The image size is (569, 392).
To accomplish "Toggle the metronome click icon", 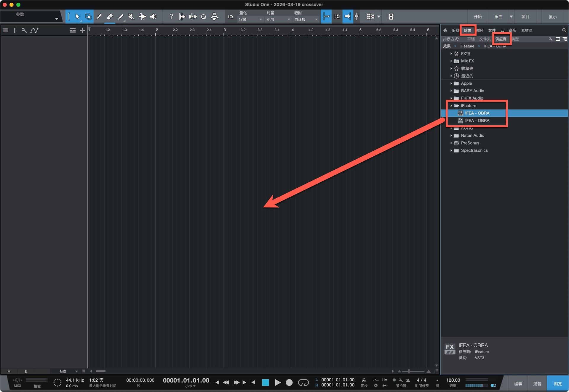I will pyautogui.click(x=408, y=380).
